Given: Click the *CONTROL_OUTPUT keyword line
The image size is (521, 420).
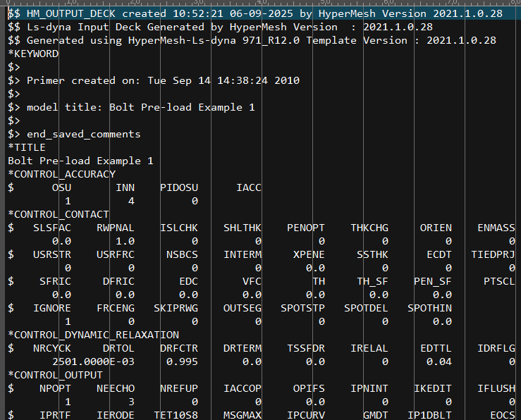Looking at the screenshot, I should pyautogui.click(x=55, y=375).
